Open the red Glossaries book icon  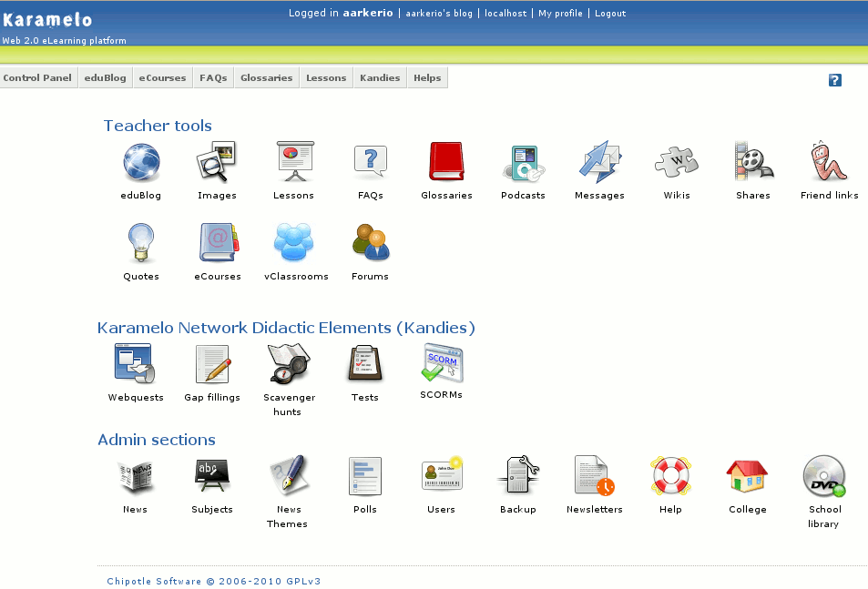pos(446,161)
